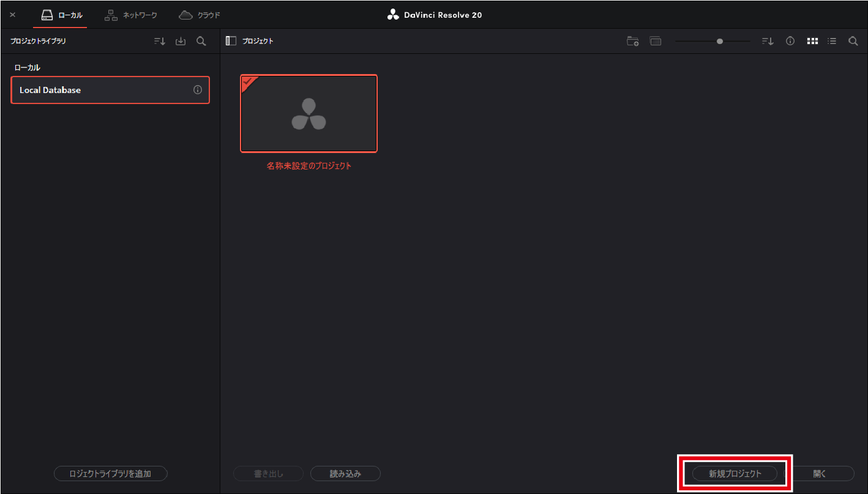Click the new folder icon in Projects toolbar

pyautogui.click(x=633, y=41)
